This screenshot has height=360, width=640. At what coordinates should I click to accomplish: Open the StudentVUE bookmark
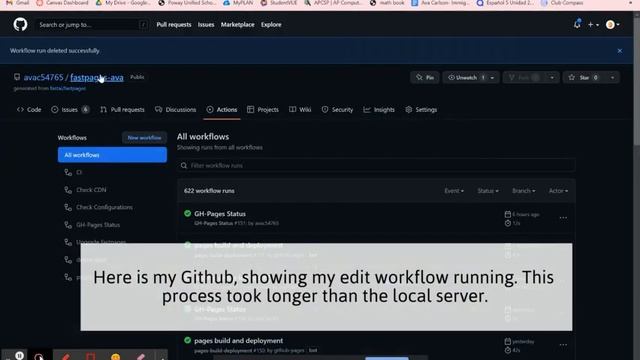tap(279, 3)
